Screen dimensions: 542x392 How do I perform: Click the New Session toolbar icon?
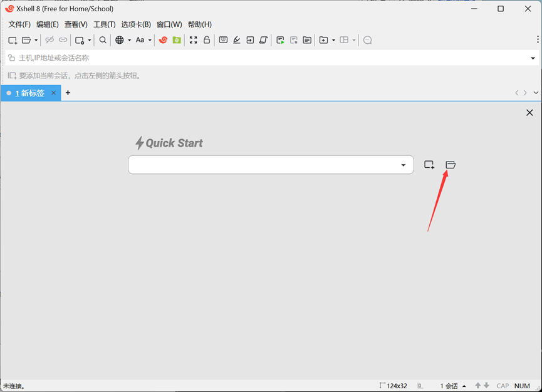tap(13, 40)
